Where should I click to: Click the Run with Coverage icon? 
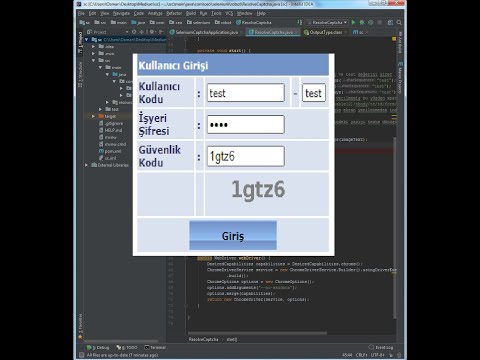pos(371,22)
